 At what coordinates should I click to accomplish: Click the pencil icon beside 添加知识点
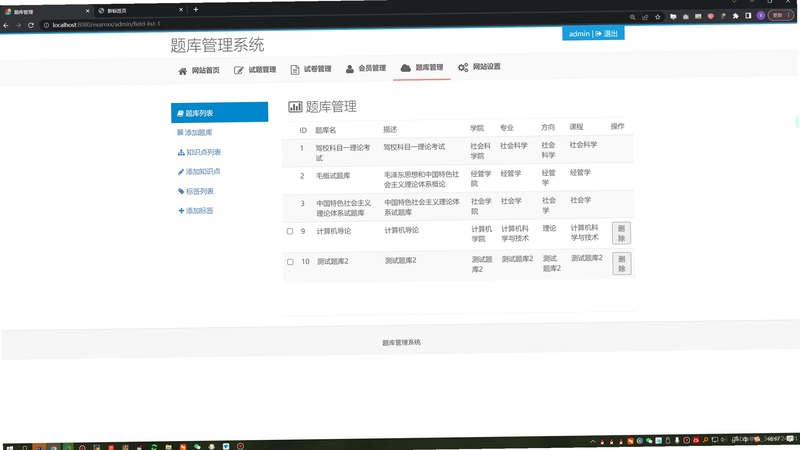point(181,172)
